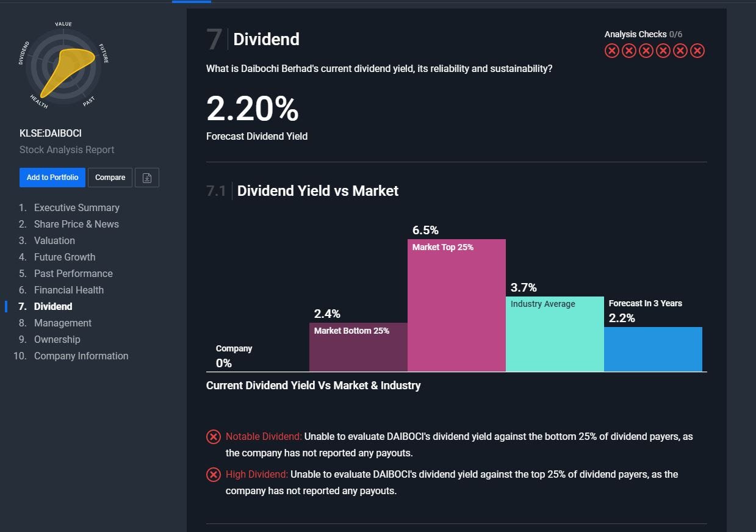Click the High Dividend red label

tap(257, 474)
